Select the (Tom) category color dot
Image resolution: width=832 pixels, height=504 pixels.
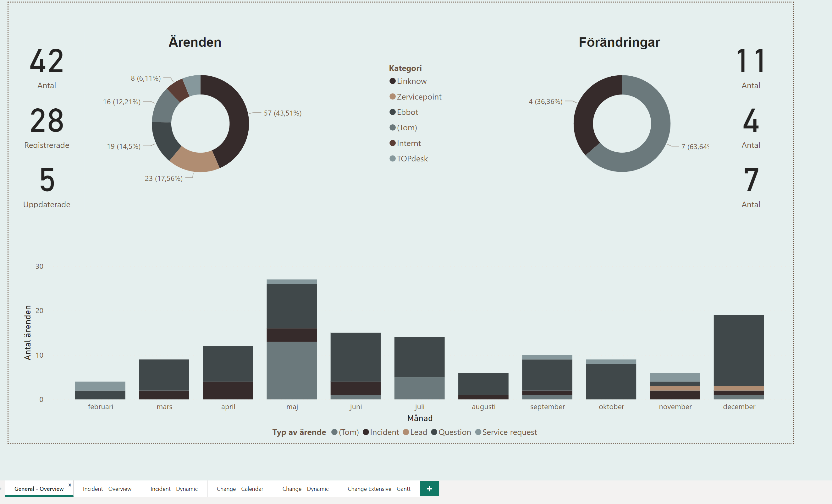click(x=392, y=127)
